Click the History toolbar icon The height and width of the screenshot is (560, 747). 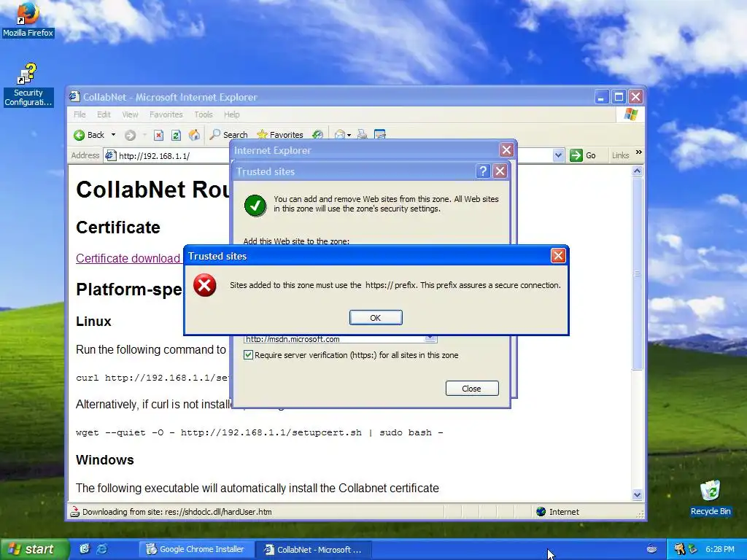(x=318, y=135)
